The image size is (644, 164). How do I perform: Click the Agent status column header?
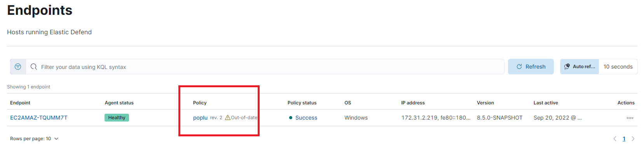[x=119, y=103]
